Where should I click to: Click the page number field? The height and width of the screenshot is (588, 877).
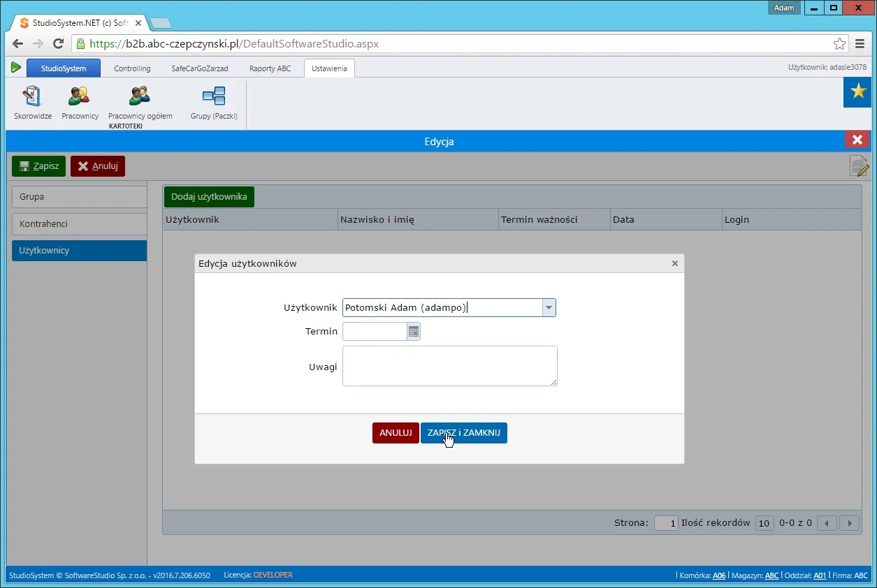tap(666, 523)
